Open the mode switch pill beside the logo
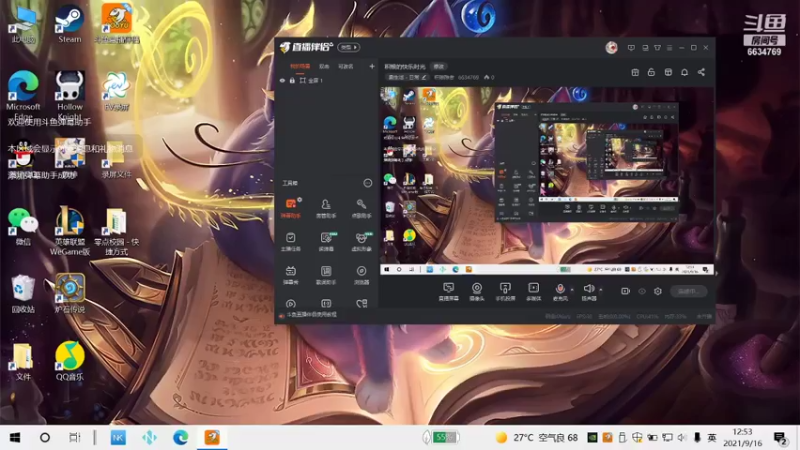The image size is (800, 450). click(348, 47)
